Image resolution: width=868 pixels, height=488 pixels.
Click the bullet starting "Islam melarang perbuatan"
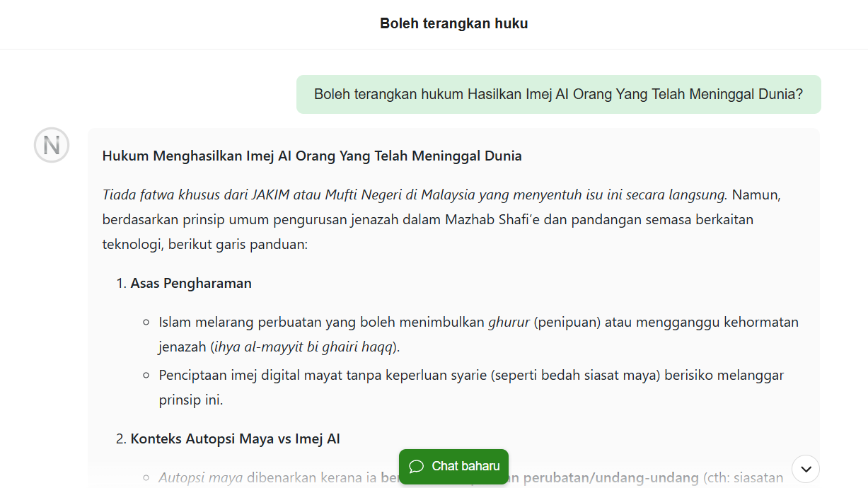[x=478, y=335]
